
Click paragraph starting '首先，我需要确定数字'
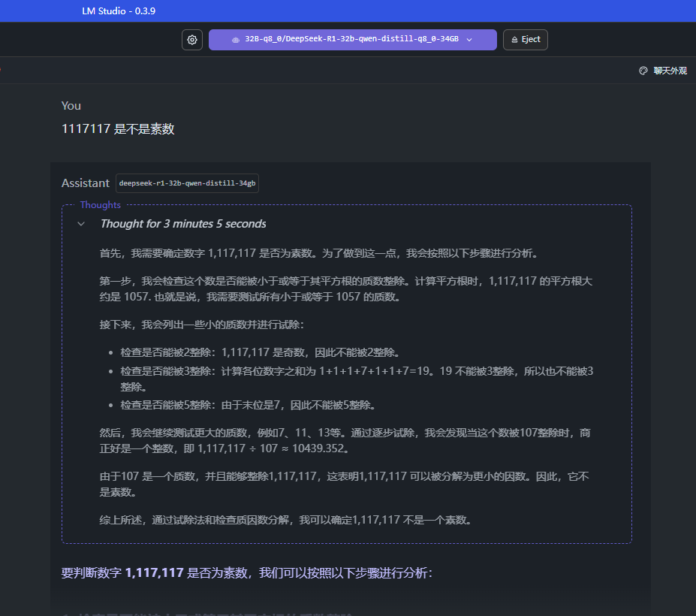pos(320,253)
